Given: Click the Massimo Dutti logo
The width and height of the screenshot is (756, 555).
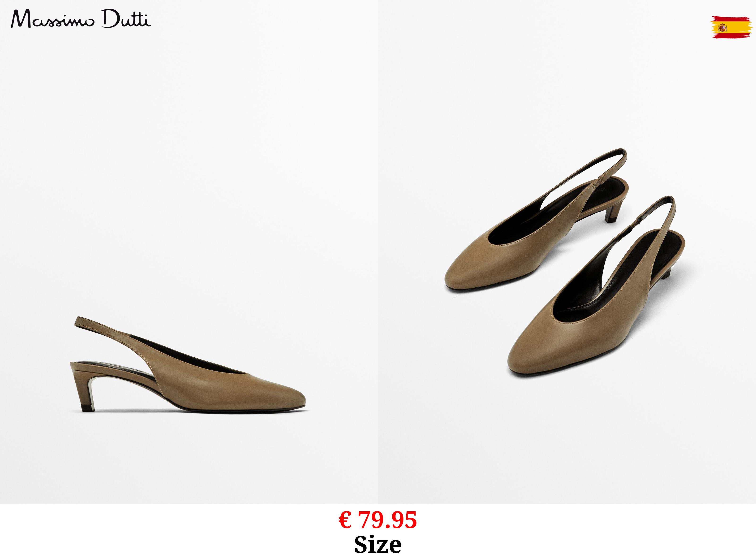Looking at the screenshot, I should pyautogui.click(x=81, y=19).
